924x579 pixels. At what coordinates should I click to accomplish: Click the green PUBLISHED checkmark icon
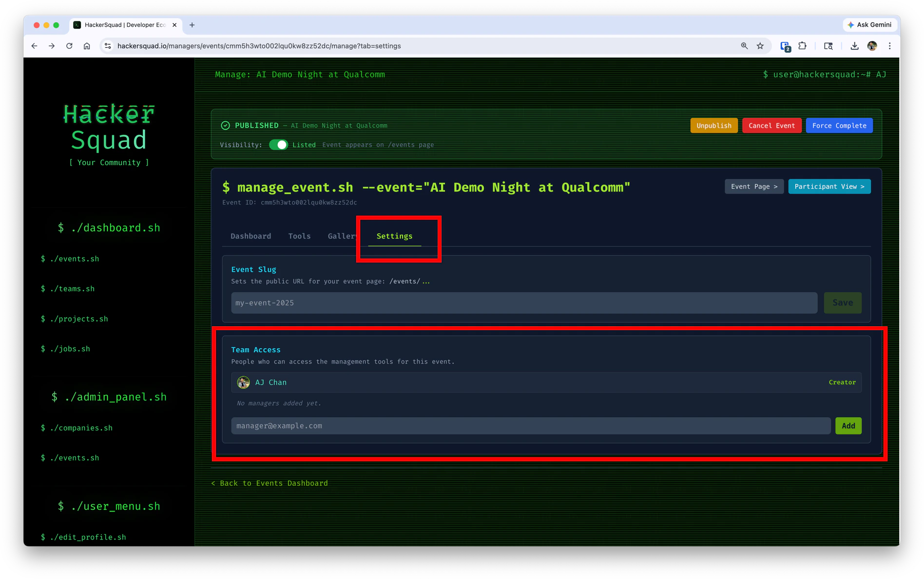pyautogui.click(x=225, y=125)
